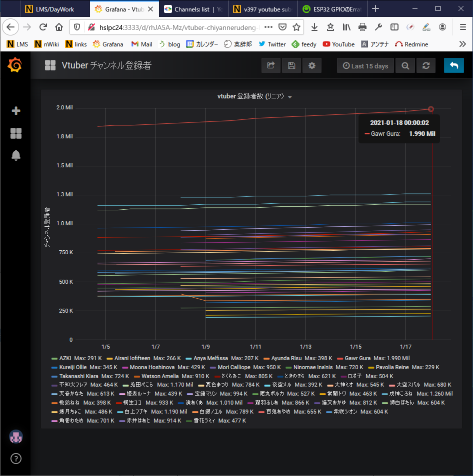Toggle the Ninomae Ina'nis legend series
This screenshot has height=476, width=473.
pyautogui.click(x=313, y=367)
